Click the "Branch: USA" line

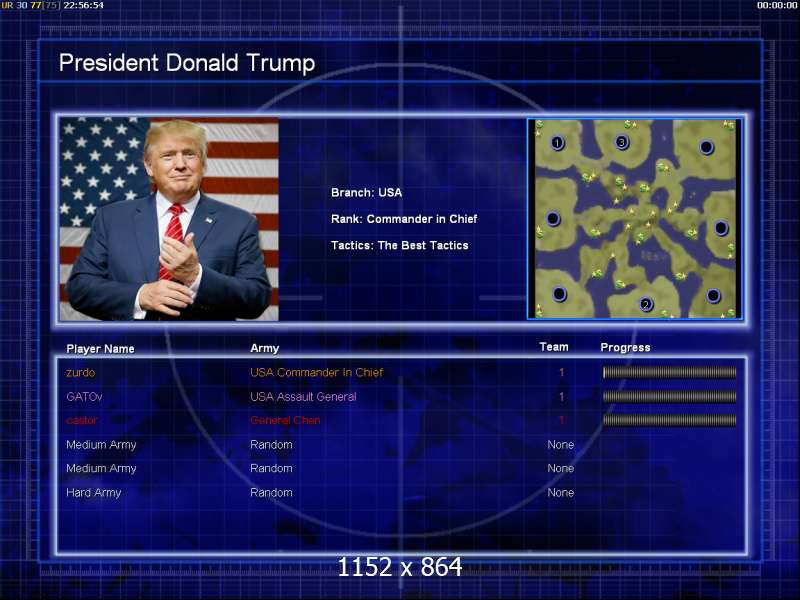point(366,192)
